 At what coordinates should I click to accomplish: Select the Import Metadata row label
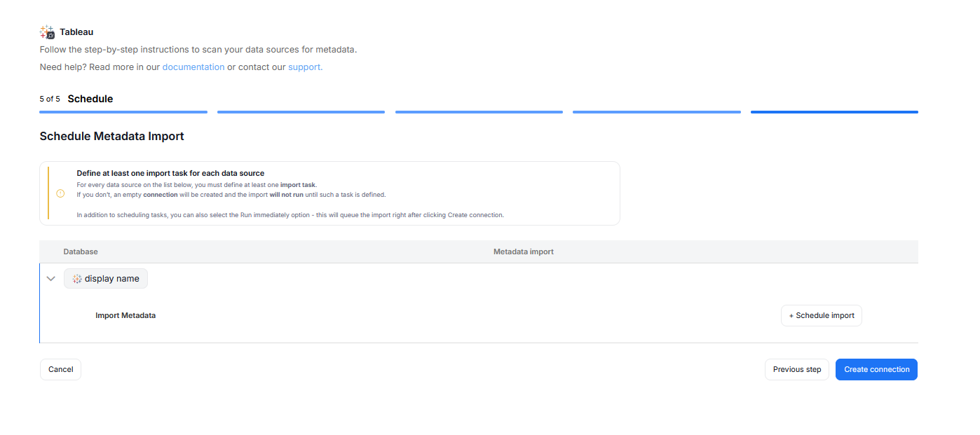coord(125,316)
